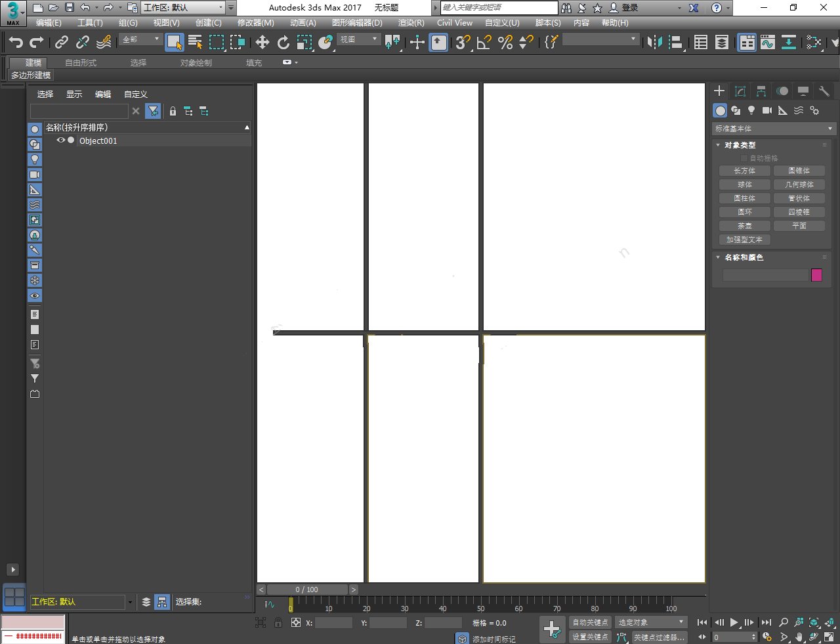Activate the Select and Link tool
840x644 pixels.
62,43
